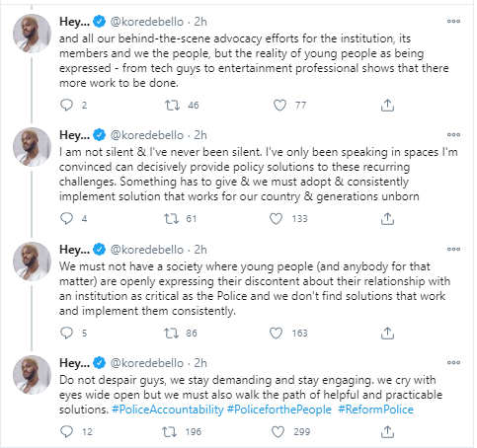Retweet the tweet with 196 retweets

click(x=170, y=432)
